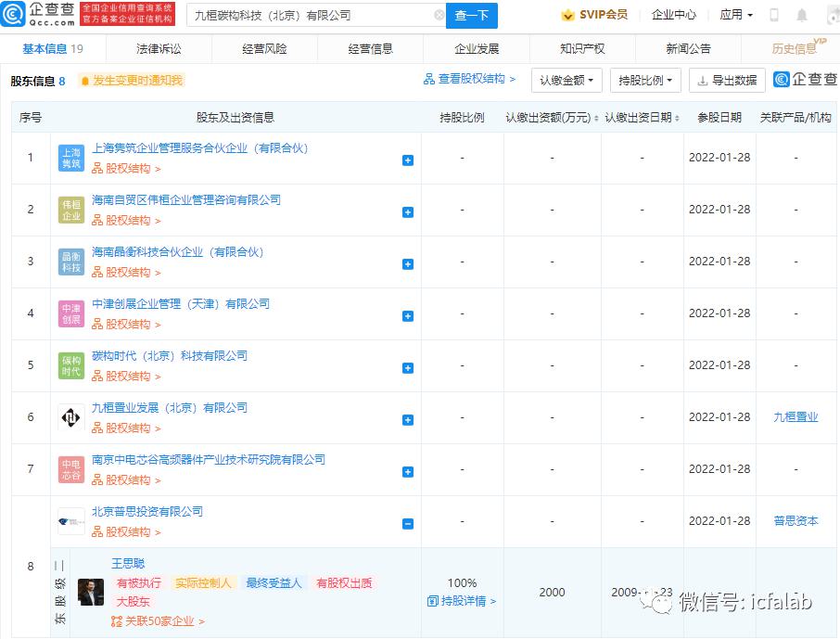840x639 pixels.
Task: Open 上海隽筑企业管理服务合伙企业 company link
Action: [200, 148]
